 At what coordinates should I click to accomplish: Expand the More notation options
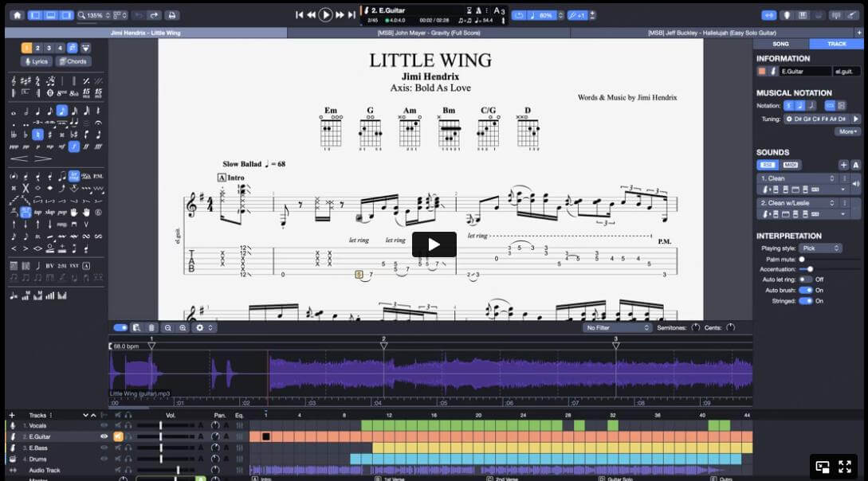click(847, 131)
